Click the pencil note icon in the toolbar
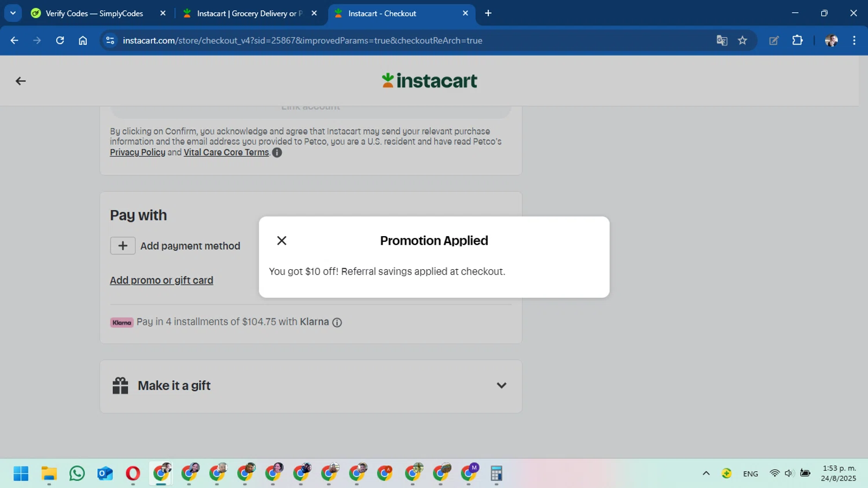 click(x=774, y=41)
